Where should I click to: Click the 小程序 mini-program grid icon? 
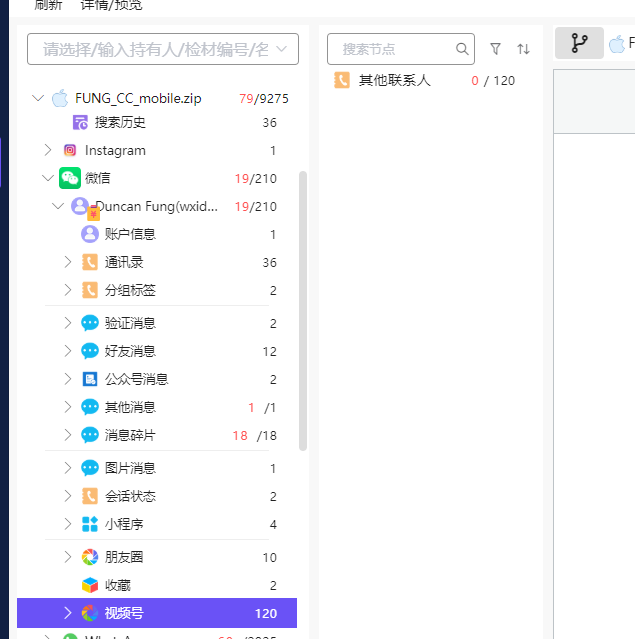[90, 524]
